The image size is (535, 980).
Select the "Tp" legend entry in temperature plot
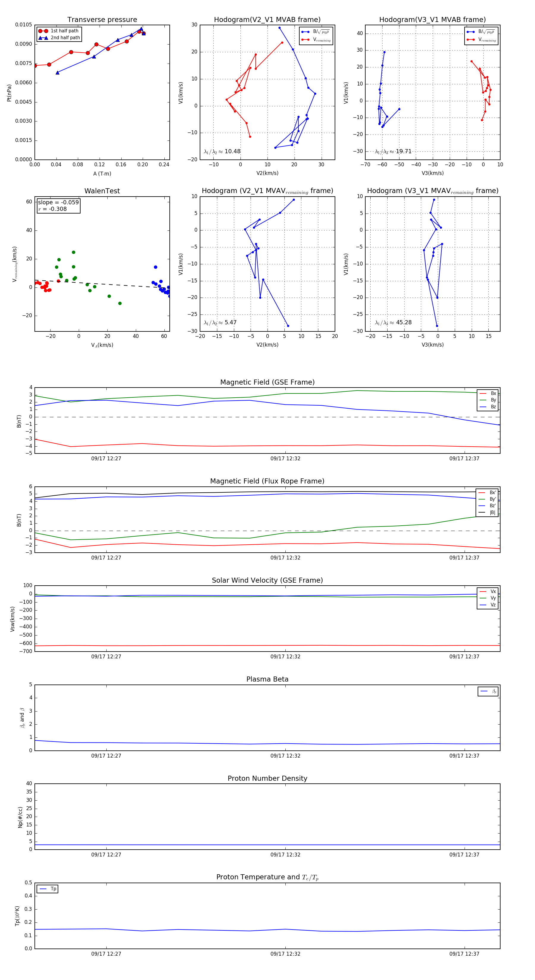click(x=48, y=889)
